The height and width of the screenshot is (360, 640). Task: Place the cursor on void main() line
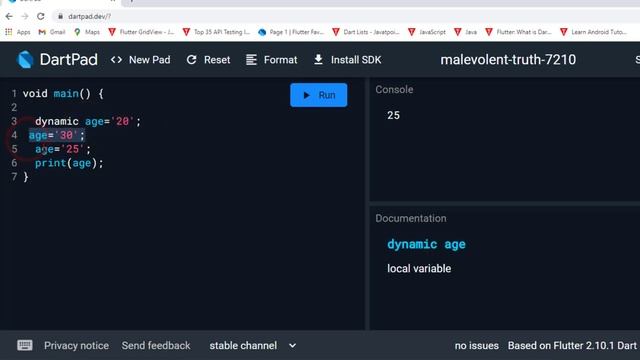point(63,93)
